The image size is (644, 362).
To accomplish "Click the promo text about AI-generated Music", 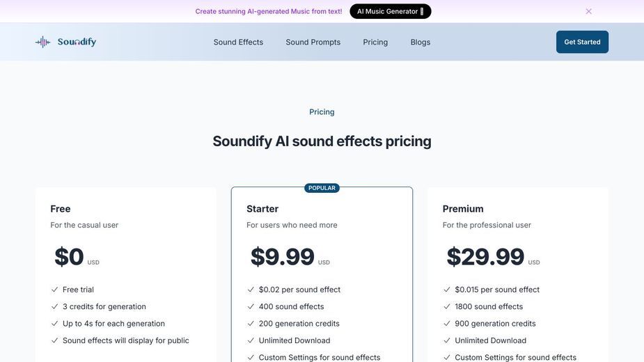I will (269, 12).
